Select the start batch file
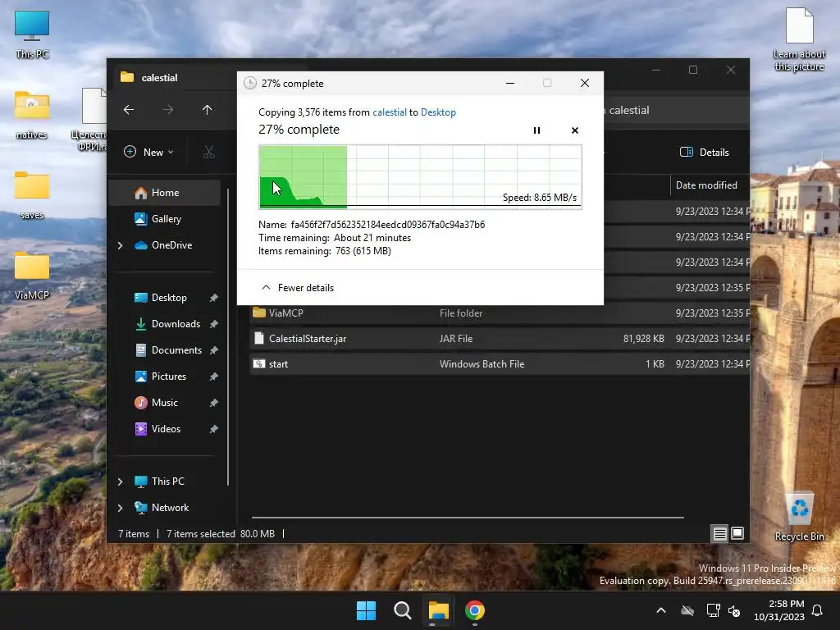Screen dimensions: 840x630 click(500, 364)
